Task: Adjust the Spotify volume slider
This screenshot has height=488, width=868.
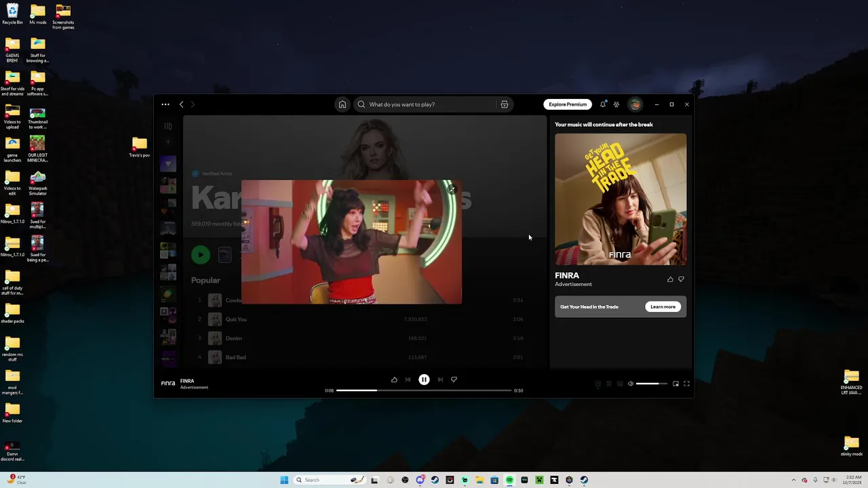Action: point(652,384)
